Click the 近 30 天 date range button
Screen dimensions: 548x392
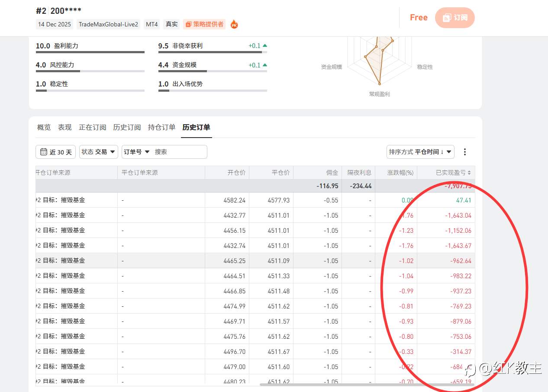pyautogui.click(x=56, y=152)
